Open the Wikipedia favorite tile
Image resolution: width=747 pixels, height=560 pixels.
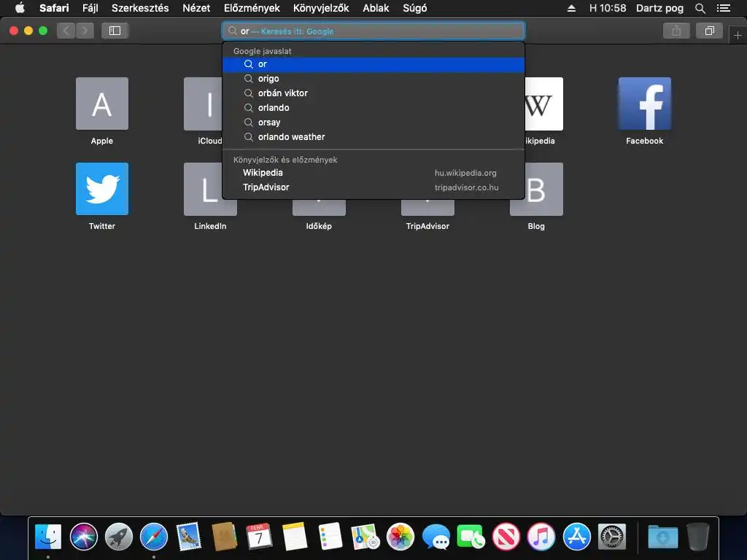click(x=543, y=104)
